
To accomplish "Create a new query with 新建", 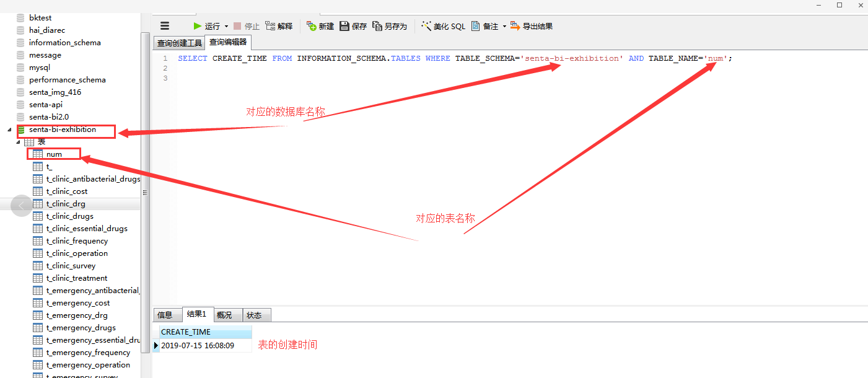I will click(312, 26).
